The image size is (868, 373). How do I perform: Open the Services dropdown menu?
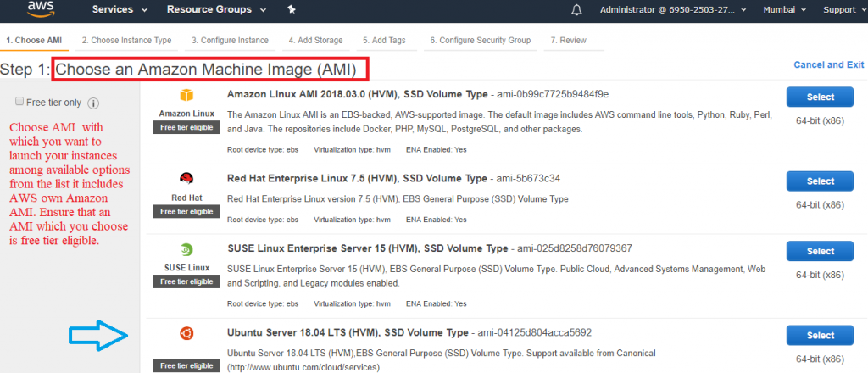[120, 9]
